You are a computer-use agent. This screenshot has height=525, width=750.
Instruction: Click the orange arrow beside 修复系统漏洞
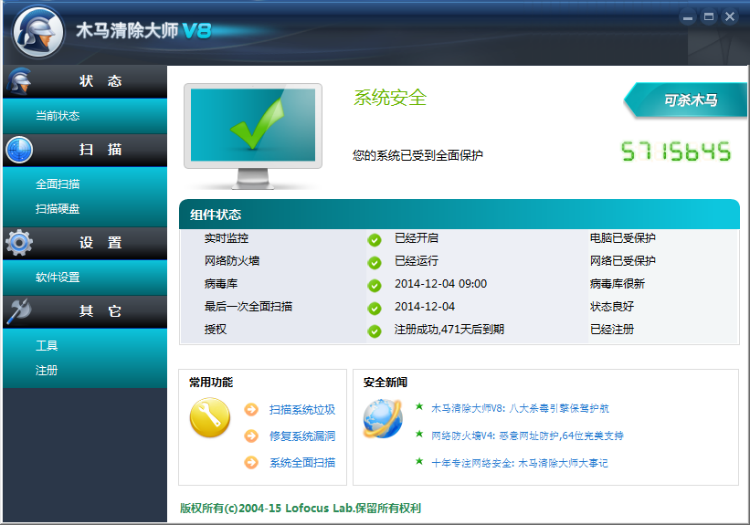point(251,436)
